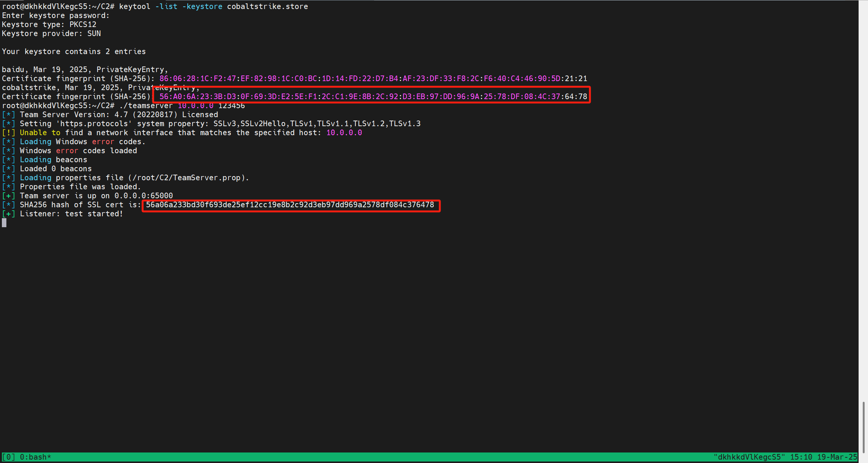This screenshot has width=868, height=463.
Task: Click the 'Keystore provider: SUN' line
Action: [x=51, y=33]
